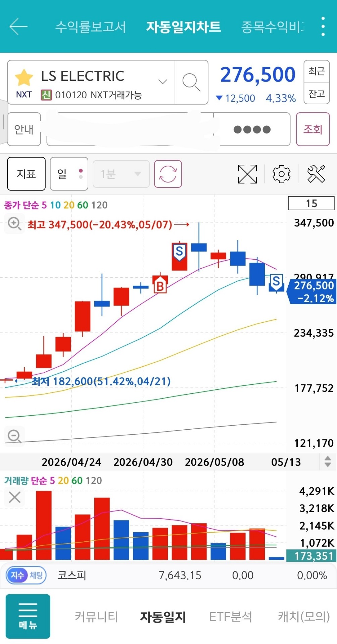Image resolution: width=337 pixels, height=644 pixels.
Task: Refresh the chart with circular arrows icon
Action: click(x=168, y=174)
